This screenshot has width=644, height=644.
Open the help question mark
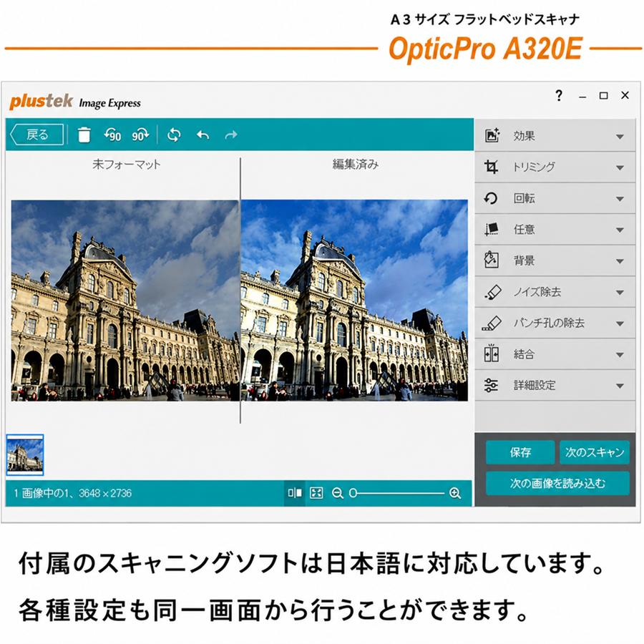(559, 96)
